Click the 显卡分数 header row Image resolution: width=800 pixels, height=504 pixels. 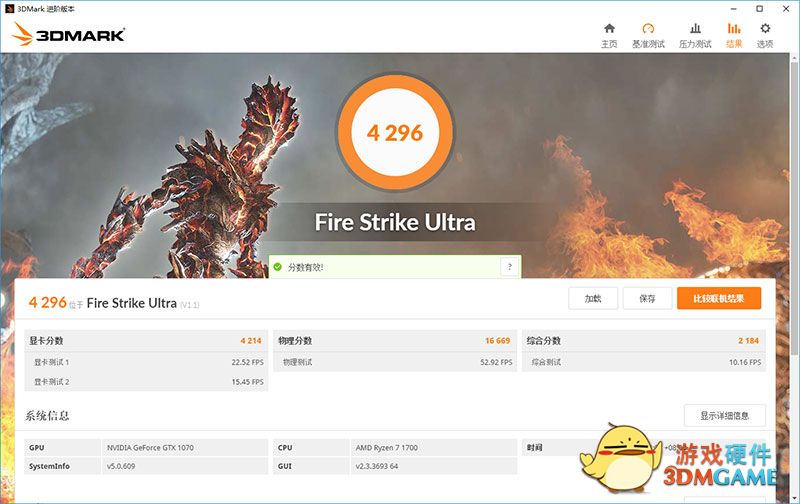146,341
